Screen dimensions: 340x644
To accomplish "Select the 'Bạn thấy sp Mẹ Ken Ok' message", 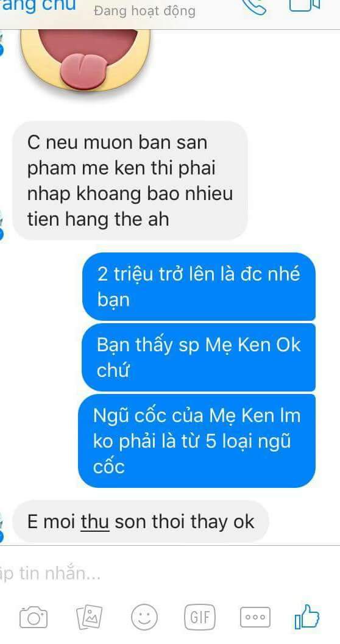I will pos(199,357).
